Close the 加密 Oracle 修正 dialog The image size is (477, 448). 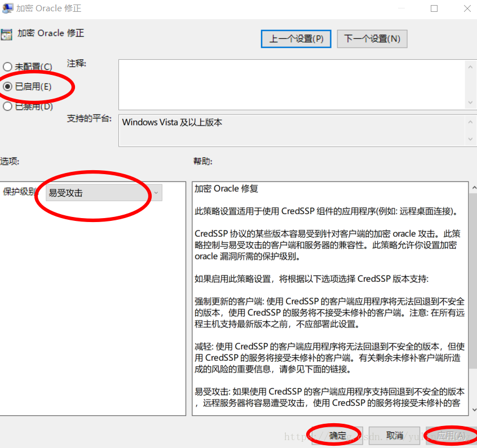tap(467, 8)
